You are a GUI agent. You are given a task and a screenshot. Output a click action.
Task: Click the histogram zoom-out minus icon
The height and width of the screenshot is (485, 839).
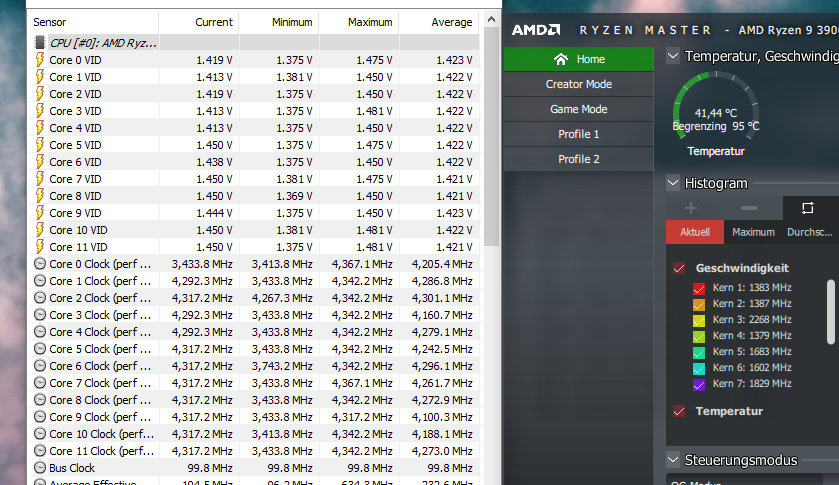click(x=749, y=208)
